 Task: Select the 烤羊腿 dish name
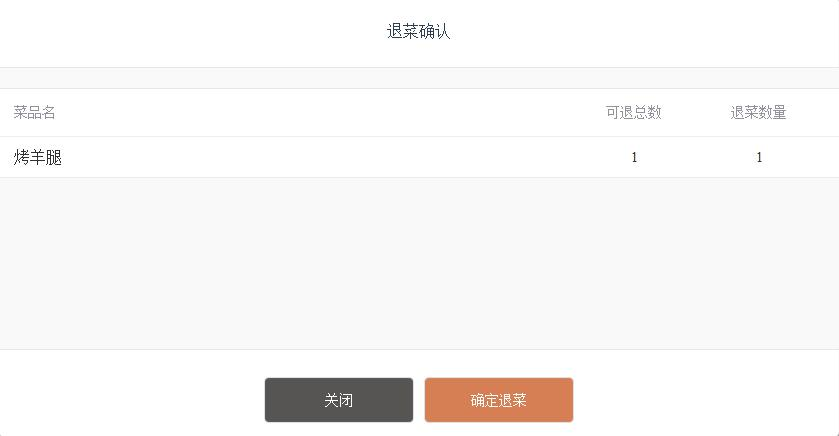pyautogui.click(x=38, y=158)
